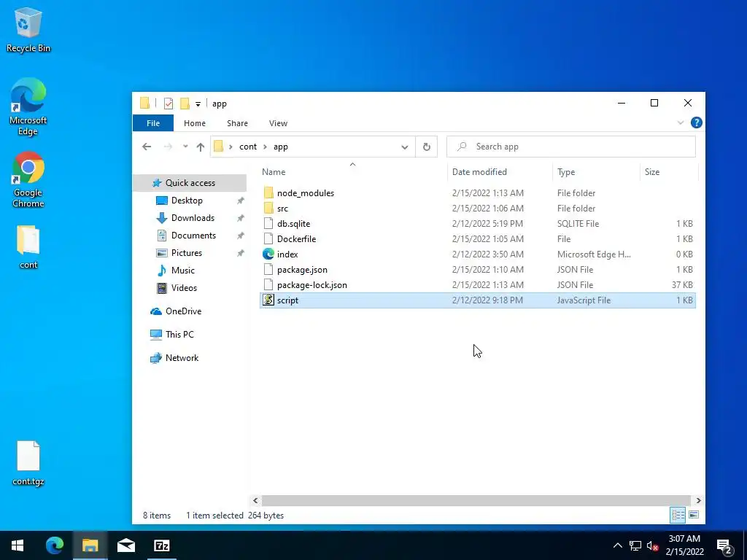Viewport: 747px width, 560px height.
Task: Open Documents in the navigation pane
Action: (x=193, y=236)
